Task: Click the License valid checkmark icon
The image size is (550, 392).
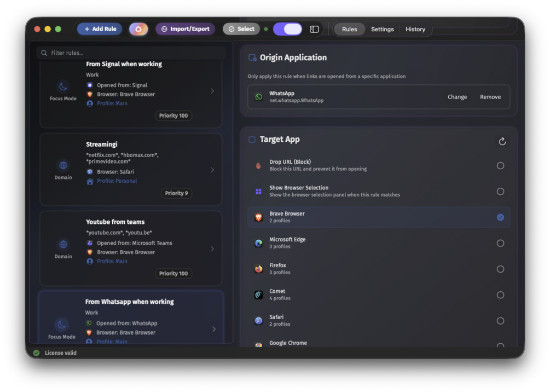Action: (36, 353)
